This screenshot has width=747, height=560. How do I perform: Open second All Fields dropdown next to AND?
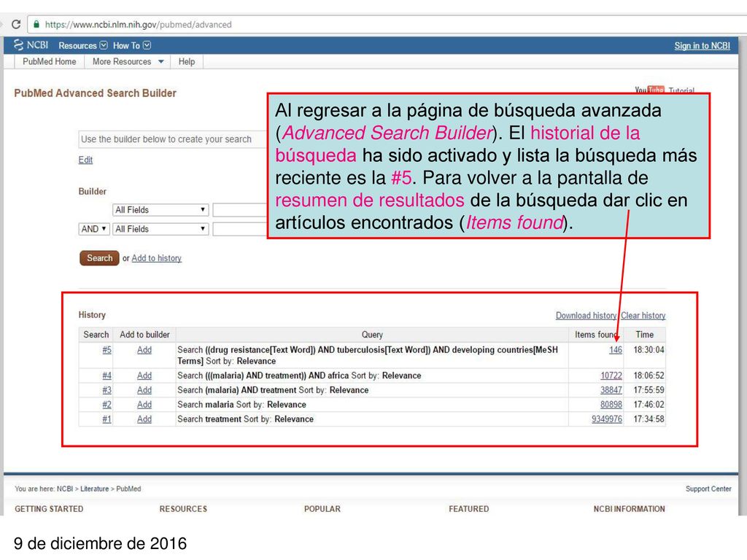tap(160, 229)
